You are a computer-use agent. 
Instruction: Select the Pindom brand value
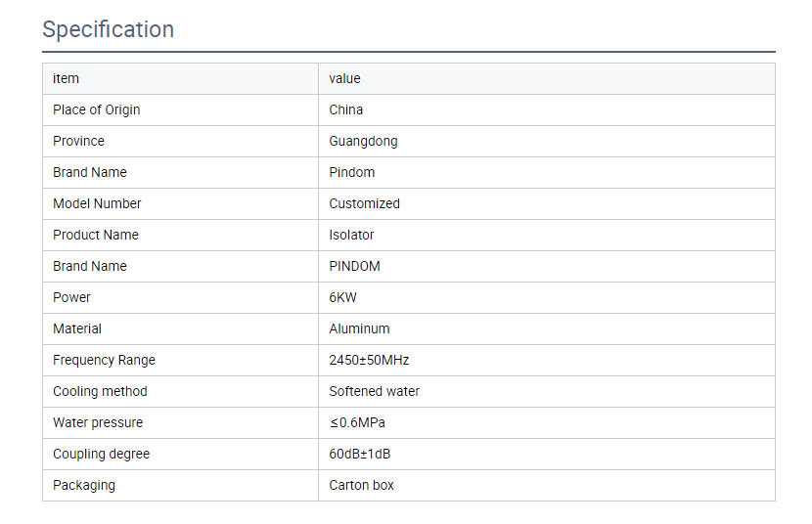click(351, 172)
